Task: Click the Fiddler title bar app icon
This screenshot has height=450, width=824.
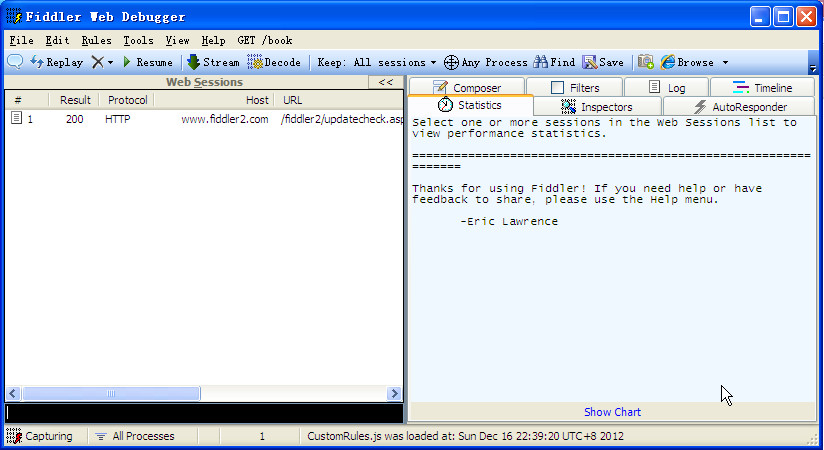Action: tap(14, 16)
